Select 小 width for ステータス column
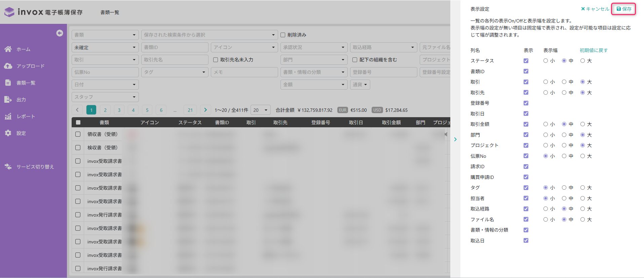Screen dimensions: 644x278 (x=545, y=61)
